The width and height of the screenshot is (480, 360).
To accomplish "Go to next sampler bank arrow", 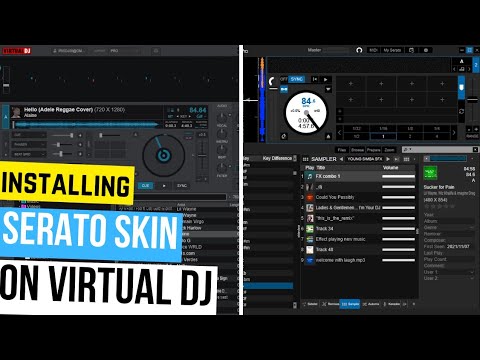I will pos(388,159).
